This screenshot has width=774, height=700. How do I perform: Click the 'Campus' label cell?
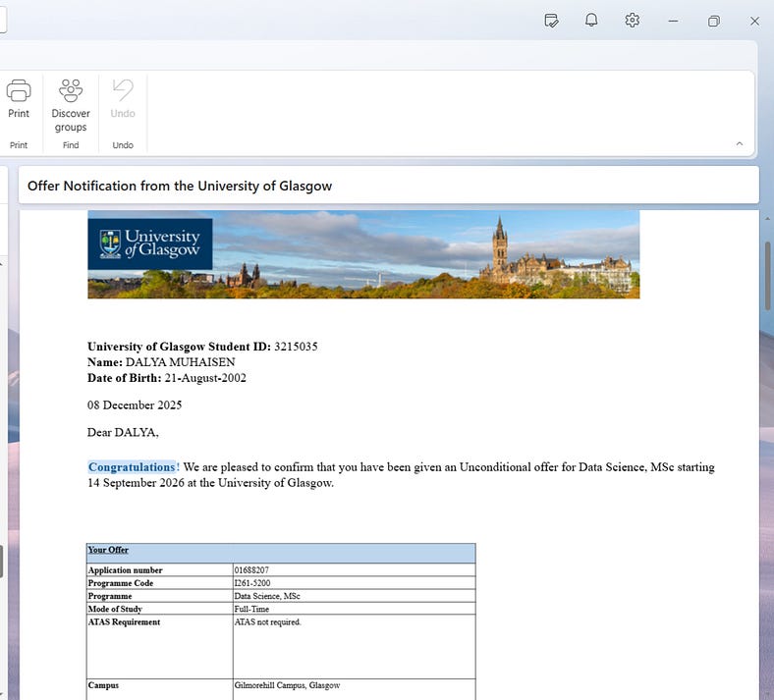click(x=159, y=689)
